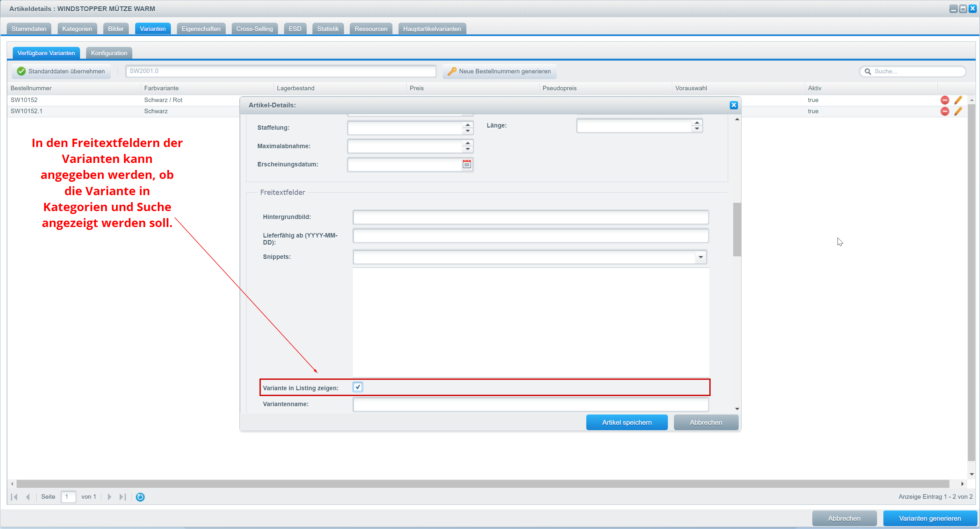Select Verfügbare Varianten sub-tab
The width and height of the screenshot is (980, 529).
click(x=47, y=53)
